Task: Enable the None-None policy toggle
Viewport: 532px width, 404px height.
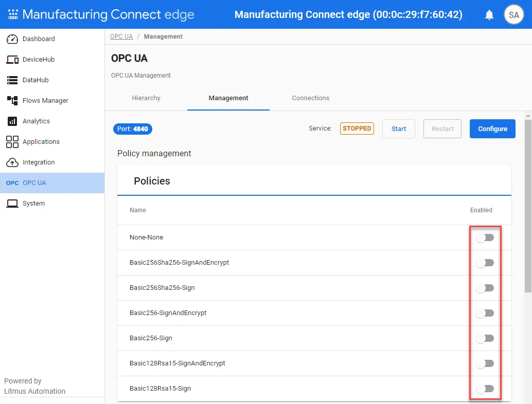Action: coord(485,237)
